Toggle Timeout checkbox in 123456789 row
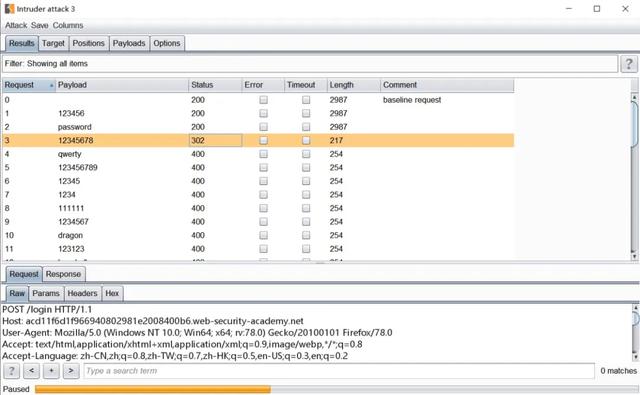 [306, 168]
